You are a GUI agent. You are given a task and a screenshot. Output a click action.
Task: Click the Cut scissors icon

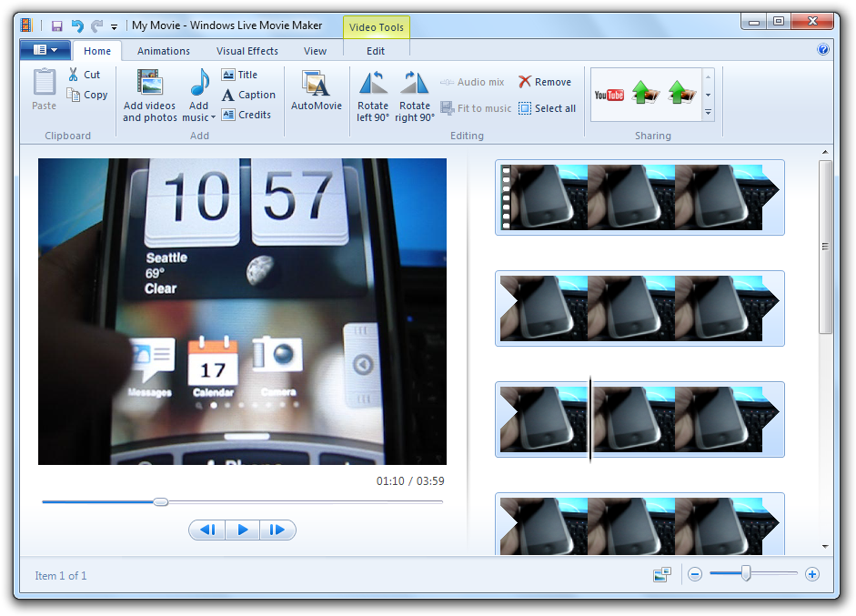(x=74, y=75)
